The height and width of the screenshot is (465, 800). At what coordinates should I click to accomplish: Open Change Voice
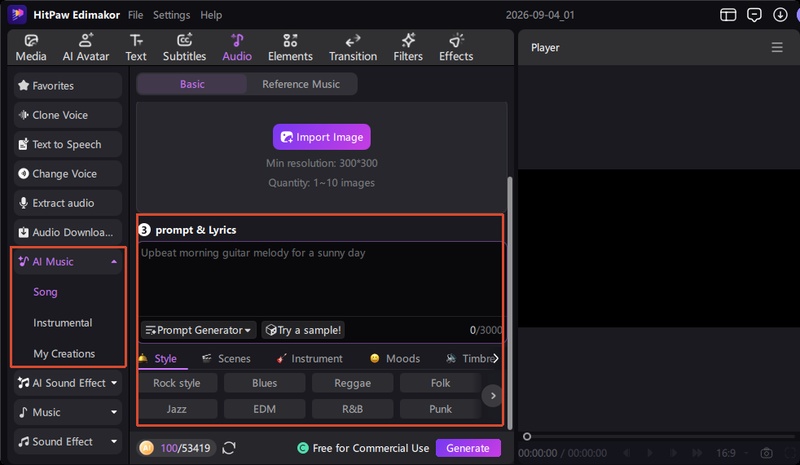coord(68,174)
